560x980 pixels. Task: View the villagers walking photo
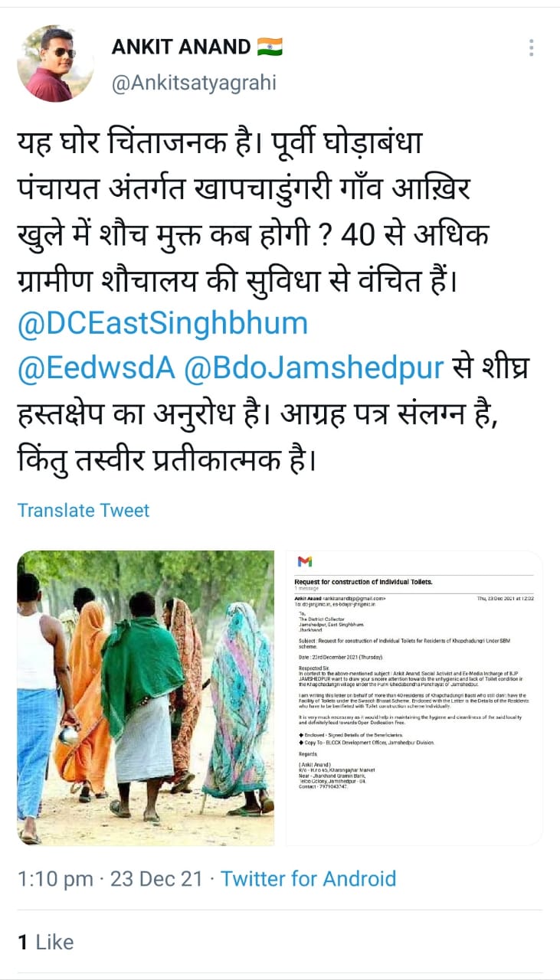146,698
